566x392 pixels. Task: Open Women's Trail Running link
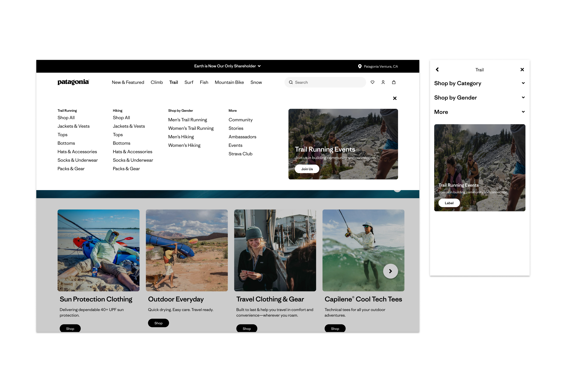point(191,128)
